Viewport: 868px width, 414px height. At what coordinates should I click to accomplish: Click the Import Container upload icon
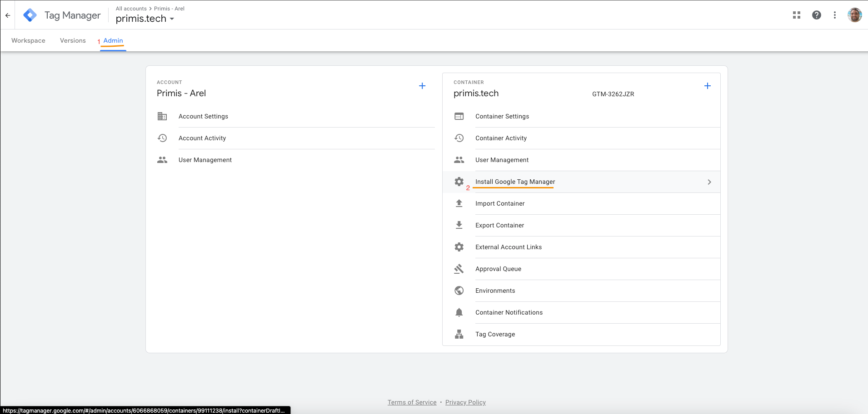pyautogui.click(x=459, y=203)
